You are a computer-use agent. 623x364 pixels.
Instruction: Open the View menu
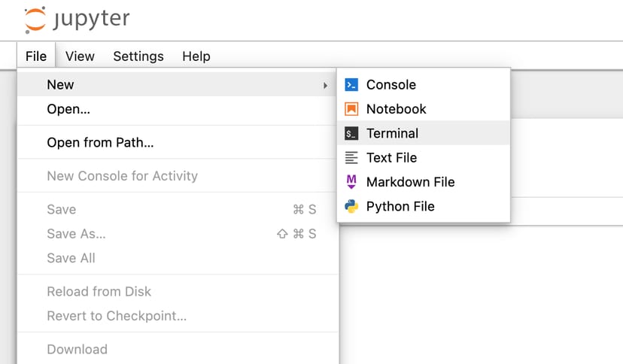80,56
